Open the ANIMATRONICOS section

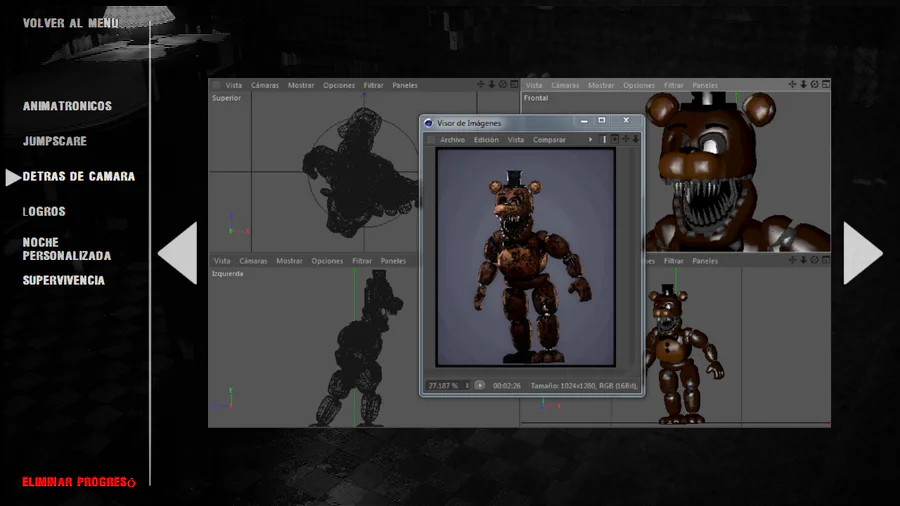(67, 106)
